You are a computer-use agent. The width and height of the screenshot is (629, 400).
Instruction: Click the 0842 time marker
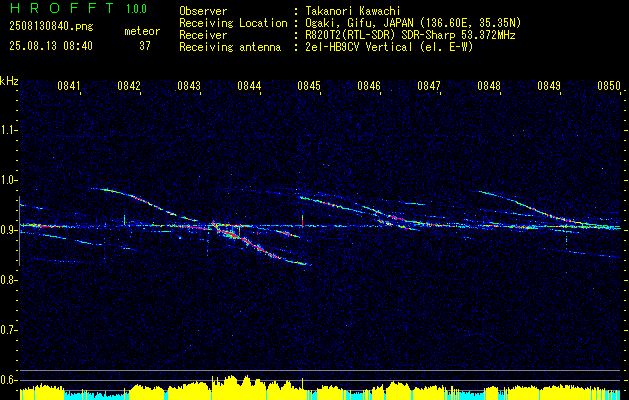[129, 86]
